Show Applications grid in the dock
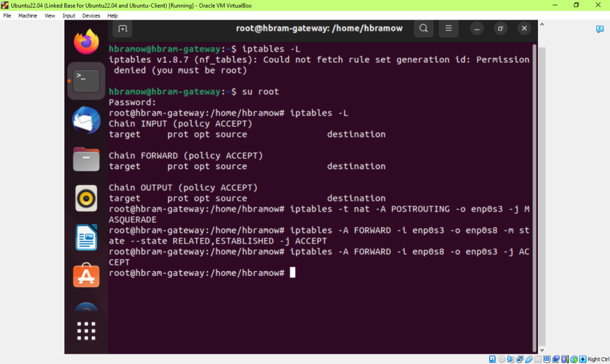 [86, 331]
